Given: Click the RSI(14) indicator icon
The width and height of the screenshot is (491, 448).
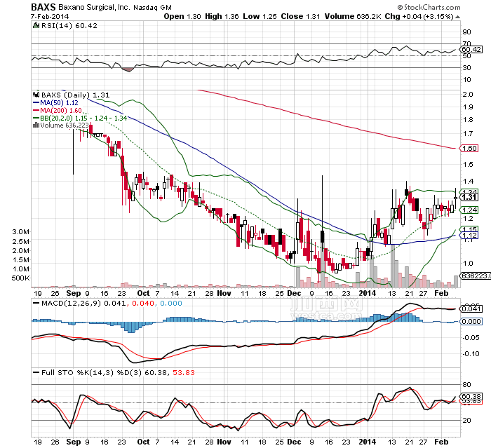Looking at the screenshot, I should [x=36, y=25].
